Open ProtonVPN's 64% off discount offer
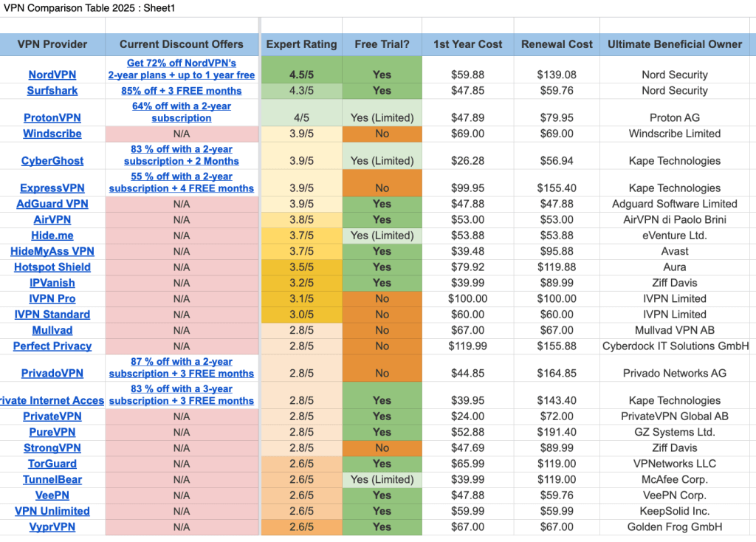 [x=182, y=112]
